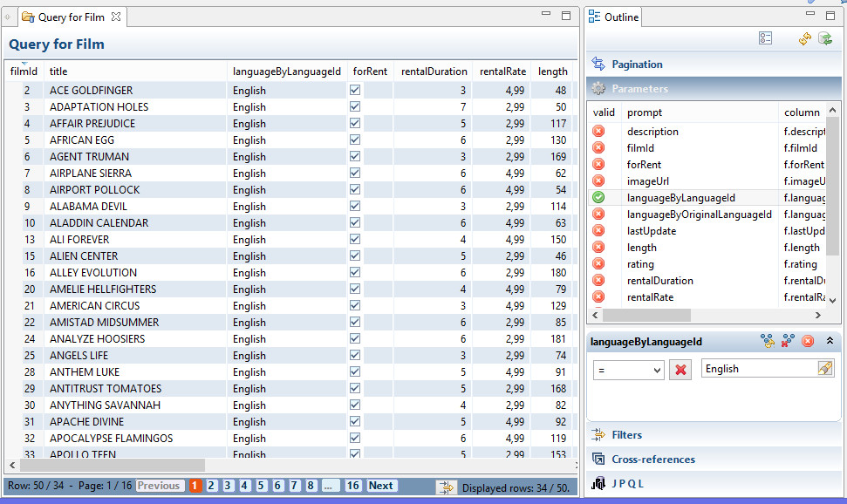Image resolution: width=847 pixels, height=504 pixels.
Task: Click the red delete icon in languageByLanguageId header
Action: coord(808,341)
